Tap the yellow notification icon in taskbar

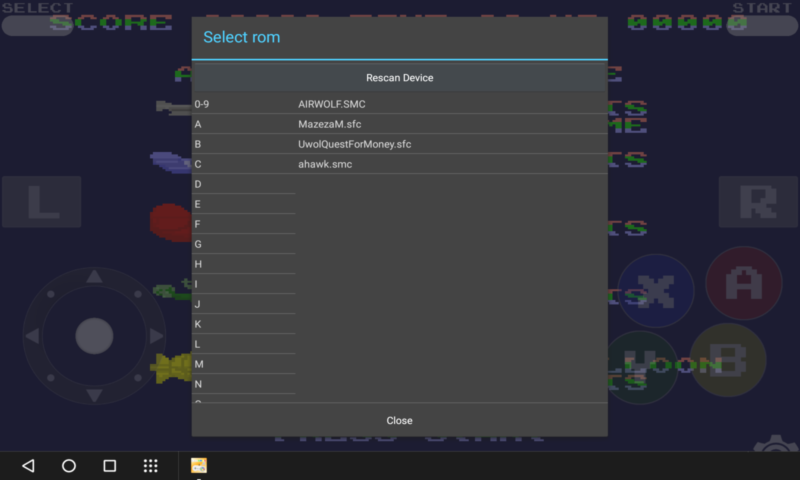[199, 465]
